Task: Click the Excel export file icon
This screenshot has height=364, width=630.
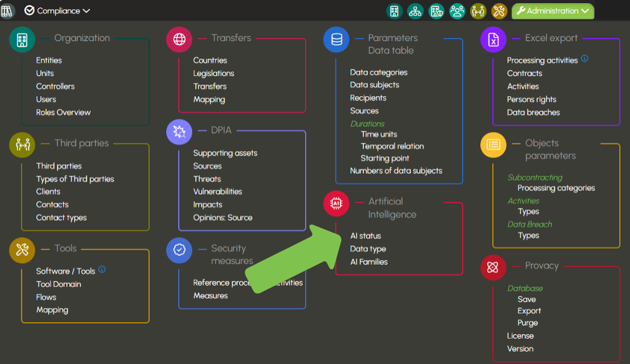Action: click(493, 40)
